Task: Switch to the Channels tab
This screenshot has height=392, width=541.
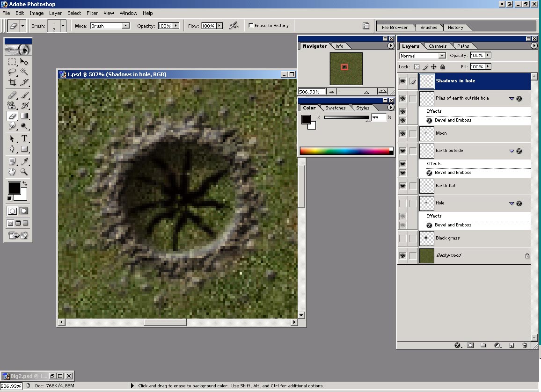Action: [438, 46]
